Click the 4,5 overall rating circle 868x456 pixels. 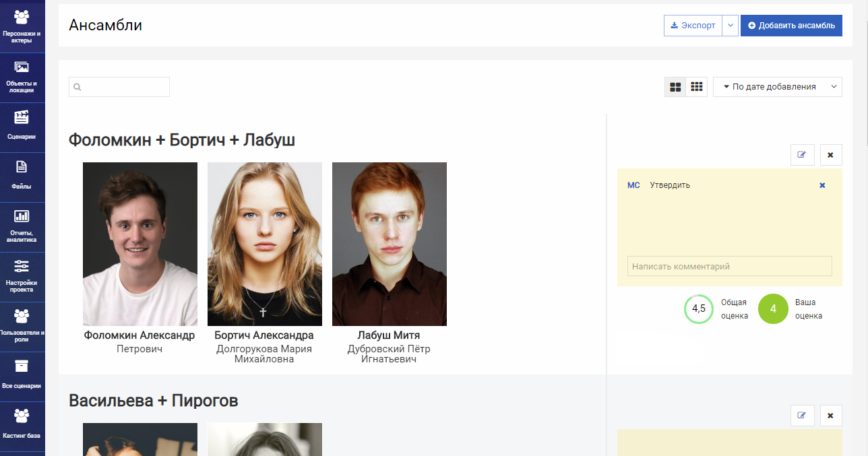(699, 309)
